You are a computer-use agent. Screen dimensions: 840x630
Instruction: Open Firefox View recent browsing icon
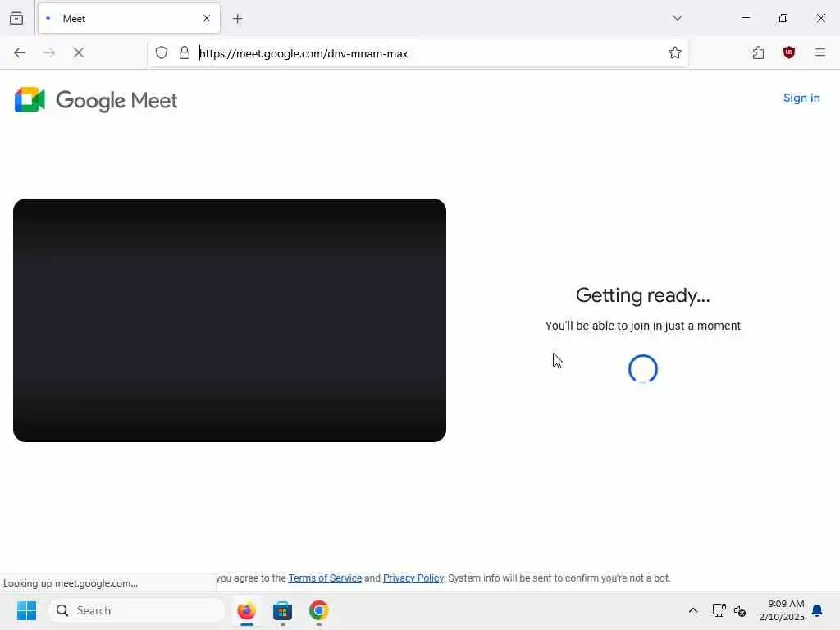coord(16,18)
